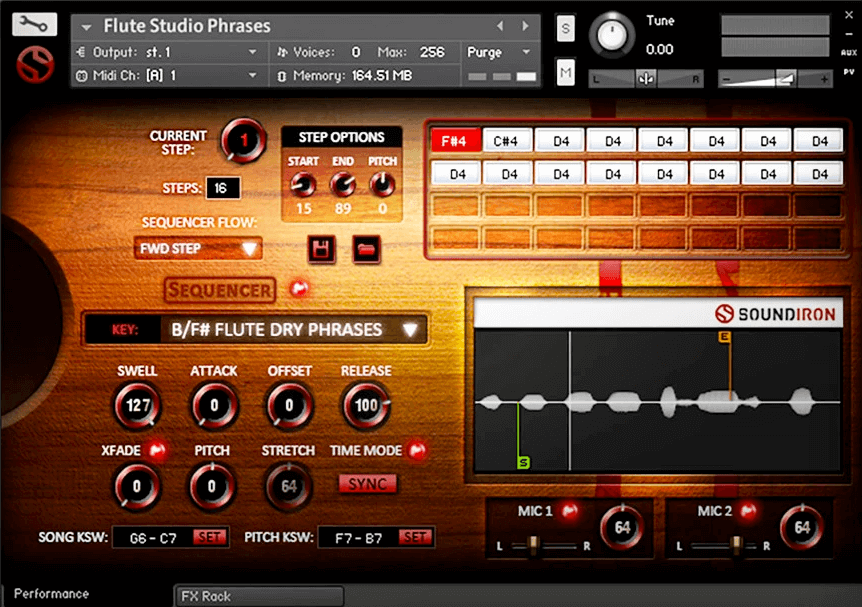
Task: Enable the MIC 1 LED toggle
Action: (570, 511)
